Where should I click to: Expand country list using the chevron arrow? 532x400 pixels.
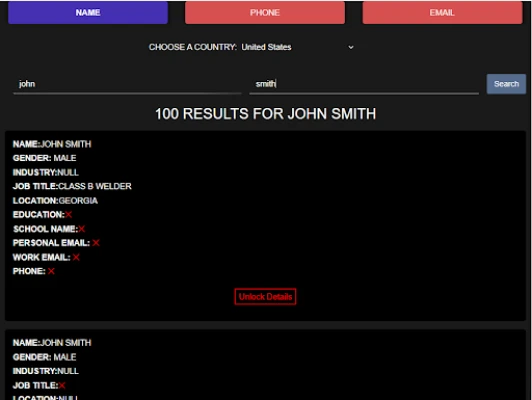click(x=351, y=47)
